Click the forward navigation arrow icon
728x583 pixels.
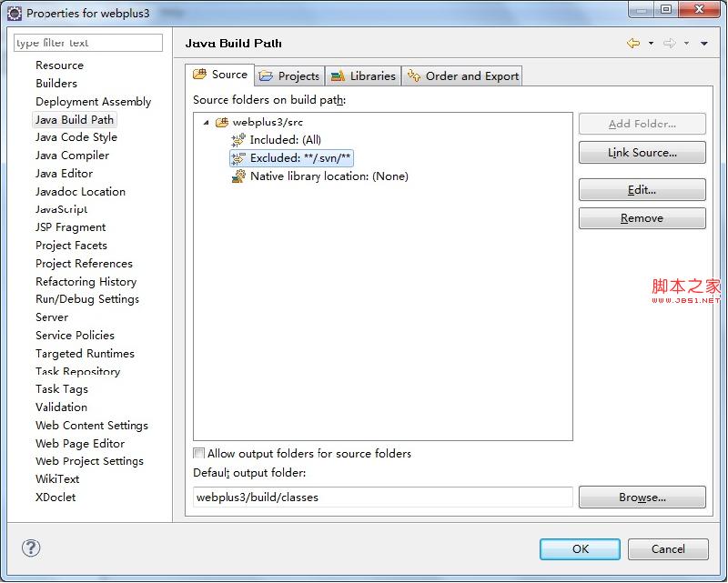tap(669, 44)
